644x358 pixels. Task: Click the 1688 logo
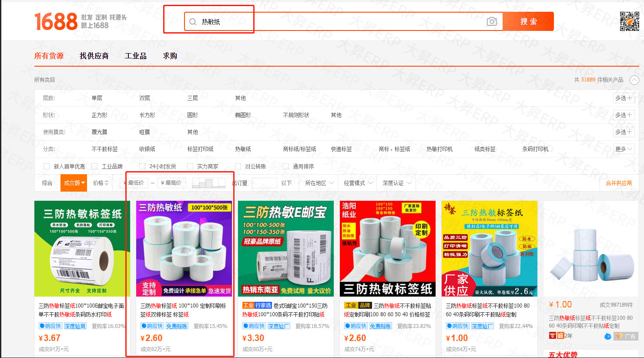[56, 21]
